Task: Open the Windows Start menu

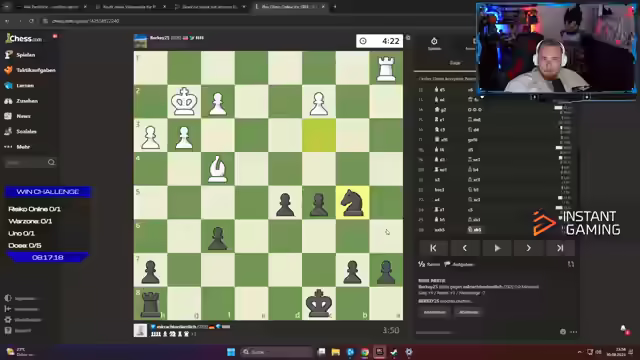Action: tap(231, 352)
